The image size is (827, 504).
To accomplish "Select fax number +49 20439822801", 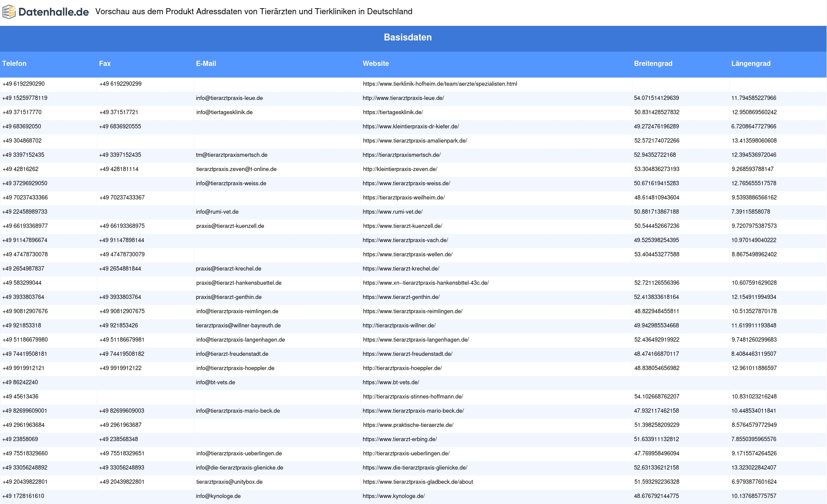I will click(x=122, y=482).
